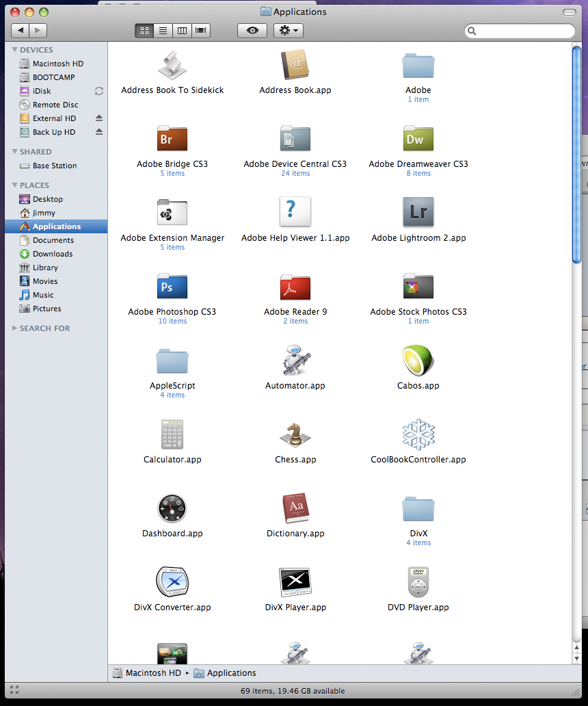Open Macintosh HD in the sidebar
The width and height of the screenshot is (588, 706).
[56, 64]
